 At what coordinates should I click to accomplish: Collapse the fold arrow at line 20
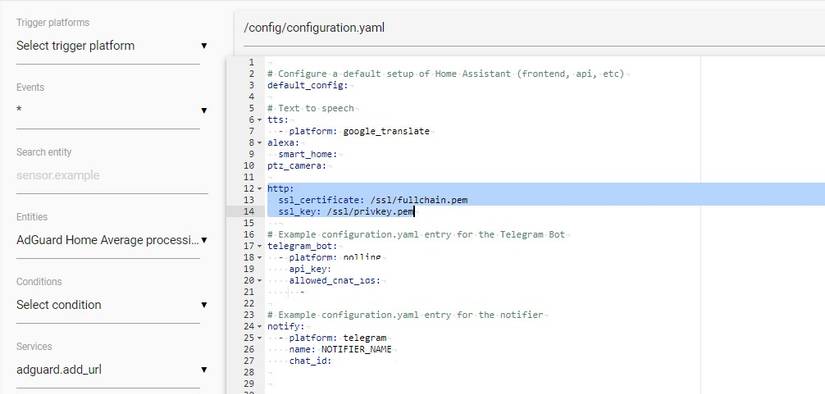point(259,280)
